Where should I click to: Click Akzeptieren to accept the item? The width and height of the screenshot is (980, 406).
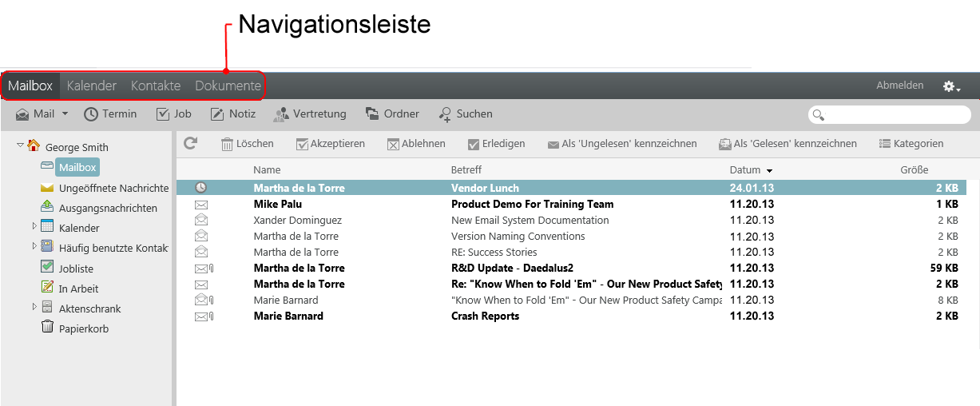(x=330, y=144)
